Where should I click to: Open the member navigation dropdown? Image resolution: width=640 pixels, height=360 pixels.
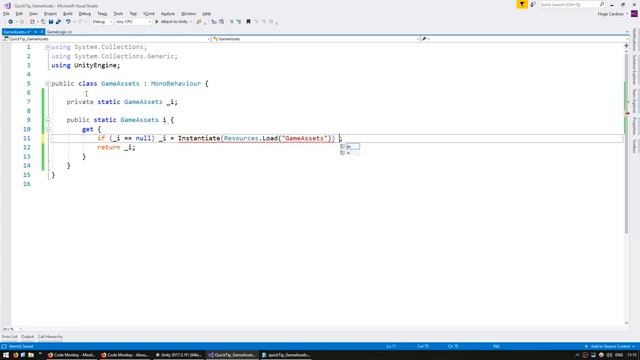pyautogui.click(x=524, y=39)
